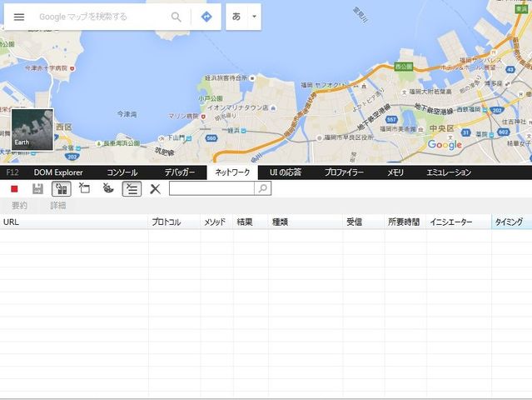Viewport: 532px width, 400px height.
Task: Open the コンソール tab
Action: click(122, 172)
